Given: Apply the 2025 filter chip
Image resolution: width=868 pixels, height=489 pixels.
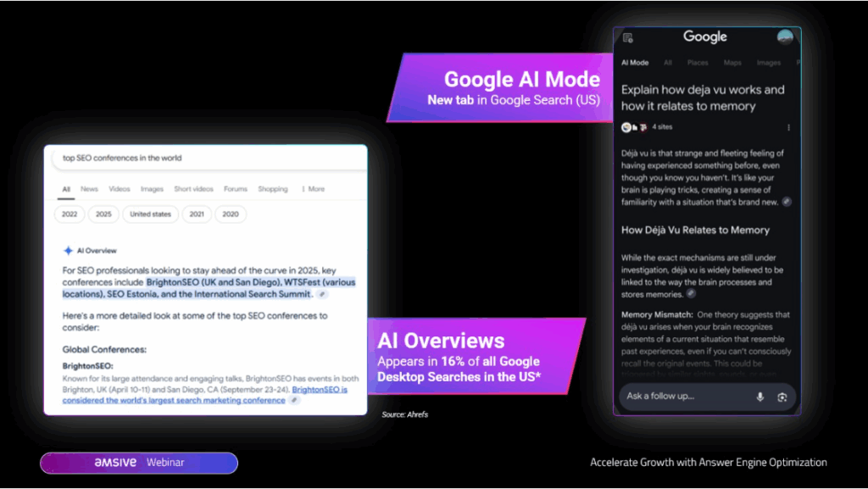Looking at the screenshot, I should [103, 214].
